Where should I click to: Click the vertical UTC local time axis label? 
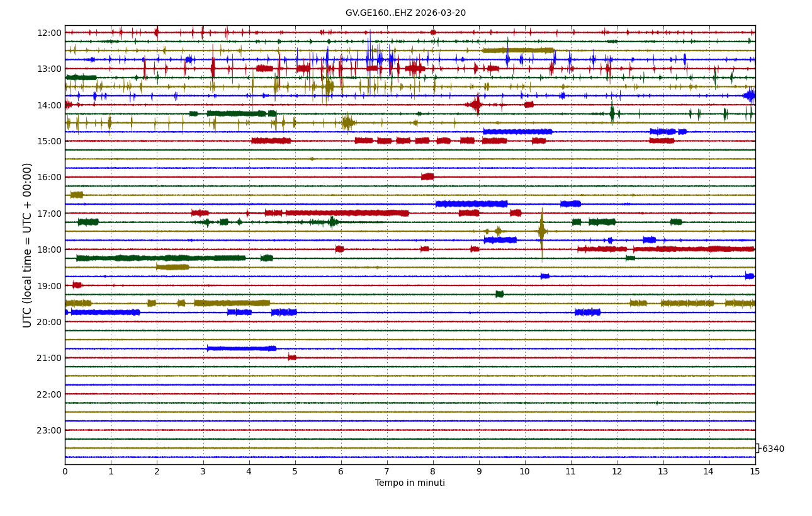[28, 245]
